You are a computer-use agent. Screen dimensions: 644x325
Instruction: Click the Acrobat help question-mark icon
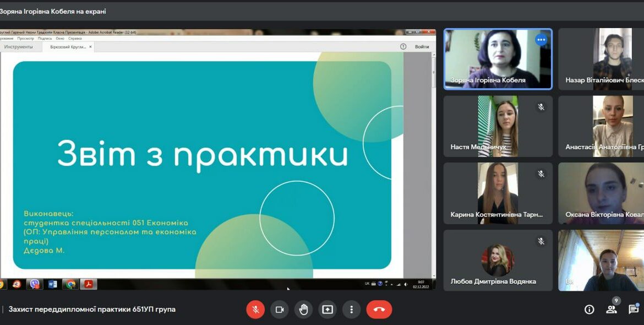point(403,47)
